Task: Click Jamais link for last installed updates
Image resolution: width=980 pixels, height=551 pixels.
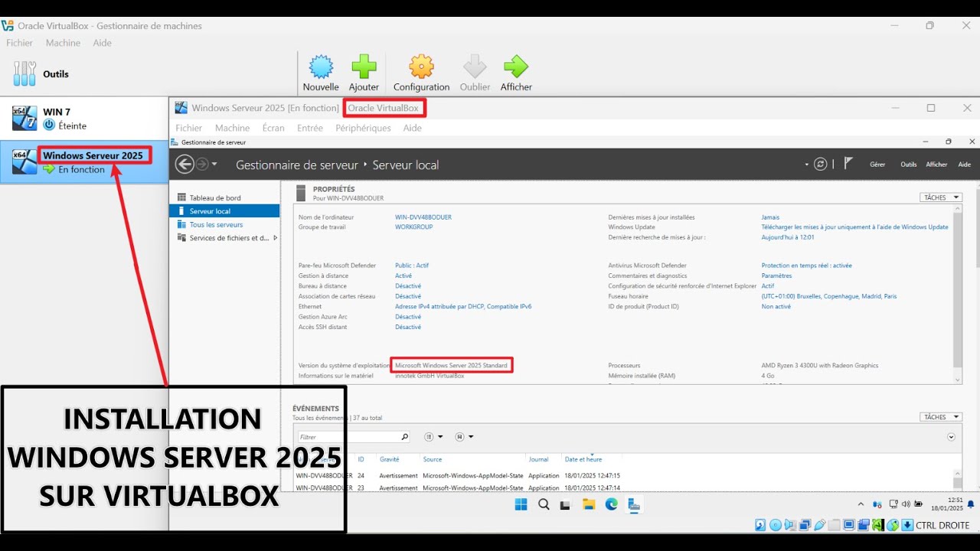Action: [x=770, y=217]
